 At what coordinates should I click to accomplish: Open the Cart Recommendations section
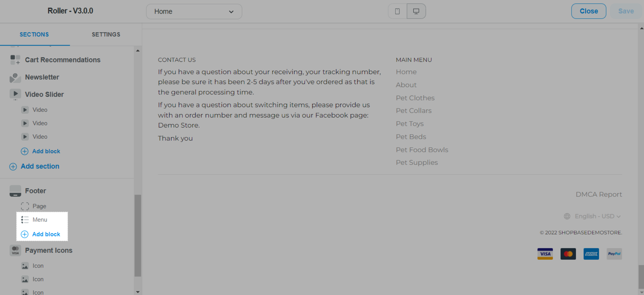(x=63, y=60)
